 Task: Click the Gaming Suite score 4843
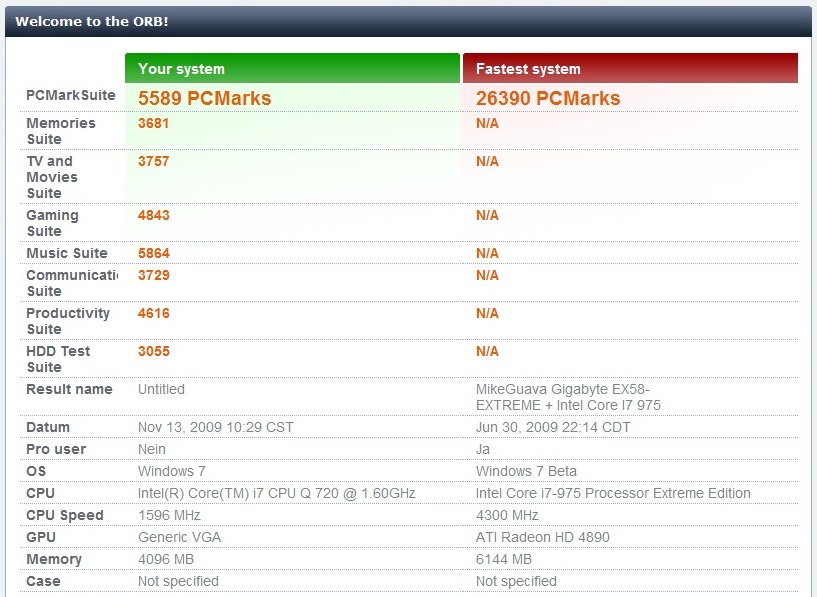153,215
